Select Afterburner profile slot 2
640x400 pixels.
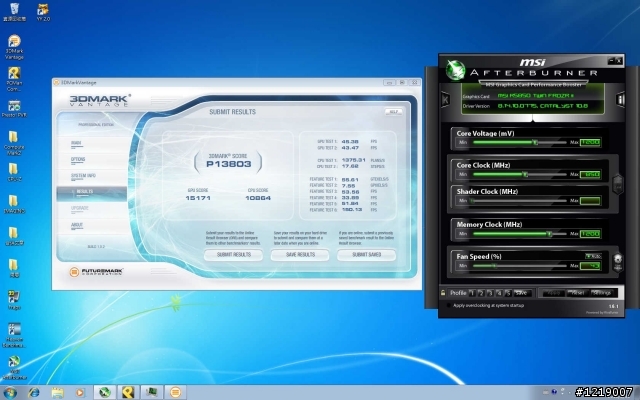coord(481,293)
